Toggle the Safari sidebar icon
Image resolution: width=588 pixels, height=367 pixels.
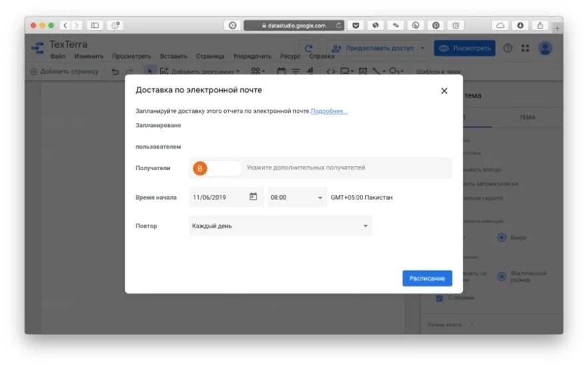[95, 25]
